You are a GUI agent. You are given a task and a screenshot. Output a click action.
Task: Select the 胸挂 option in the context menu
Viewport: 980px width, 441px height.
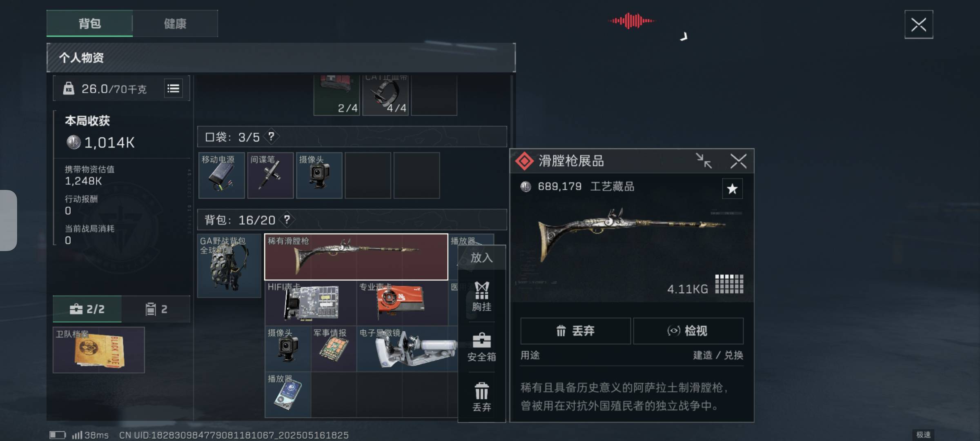click(x=482, y=296)
